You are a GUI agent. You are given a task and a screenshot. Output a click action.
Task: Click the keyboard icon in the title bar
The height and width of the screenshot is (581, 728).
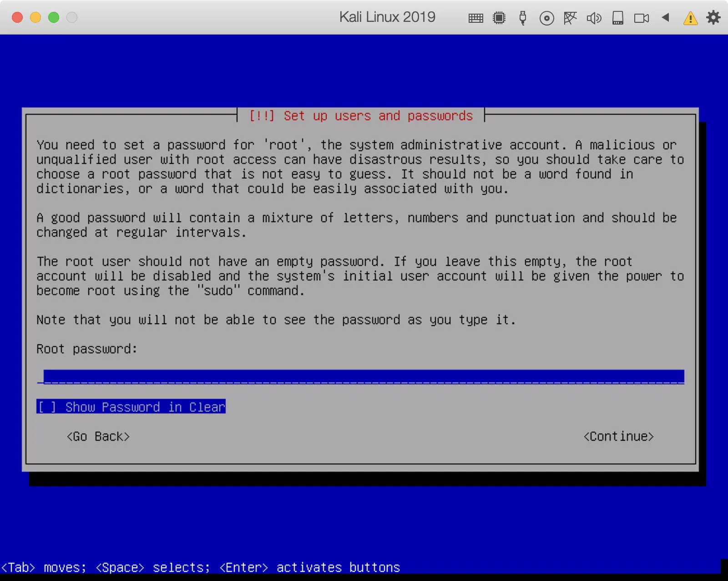point(475,18)
